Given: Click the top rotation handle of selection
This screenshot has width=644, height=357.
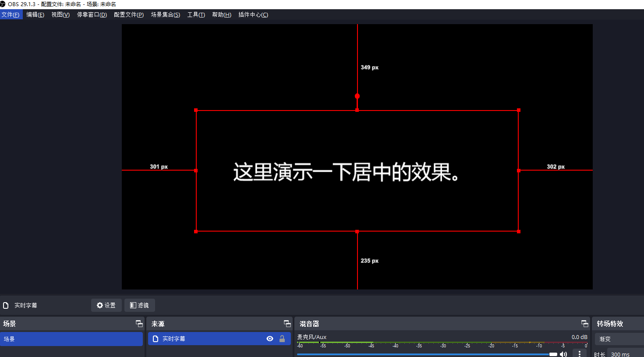Looking at the screenshot, I should [357, 96].
